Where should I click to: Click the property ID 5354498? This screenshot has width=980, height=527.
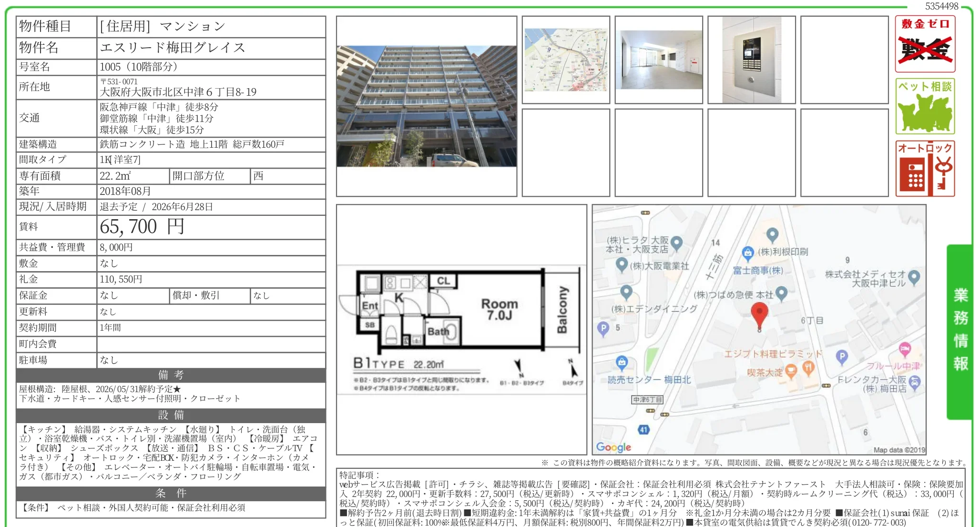[x=941, y=6]
